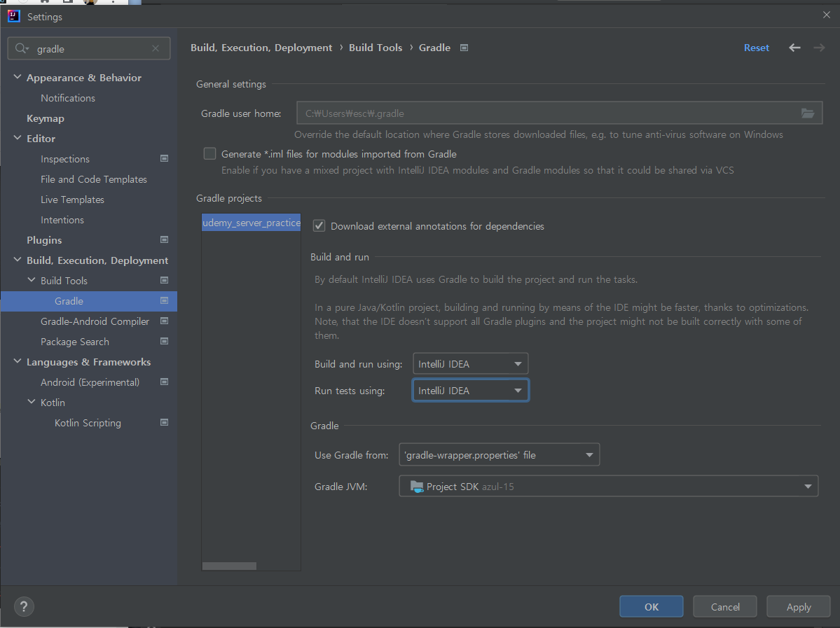Open Inspections settings
Image resolution: width=840 pixels, height=628 pixels.
(x=65, y=159)
